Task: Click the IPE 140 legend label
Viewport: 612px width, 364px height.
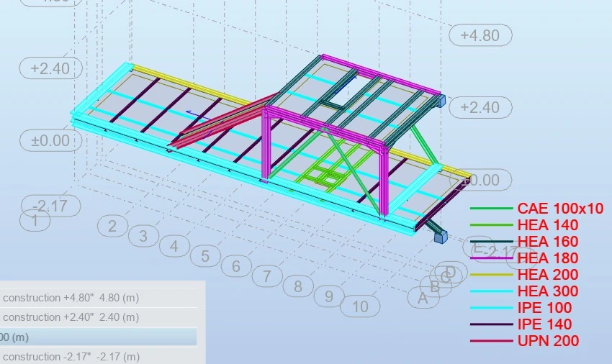Action: [544, 324]
